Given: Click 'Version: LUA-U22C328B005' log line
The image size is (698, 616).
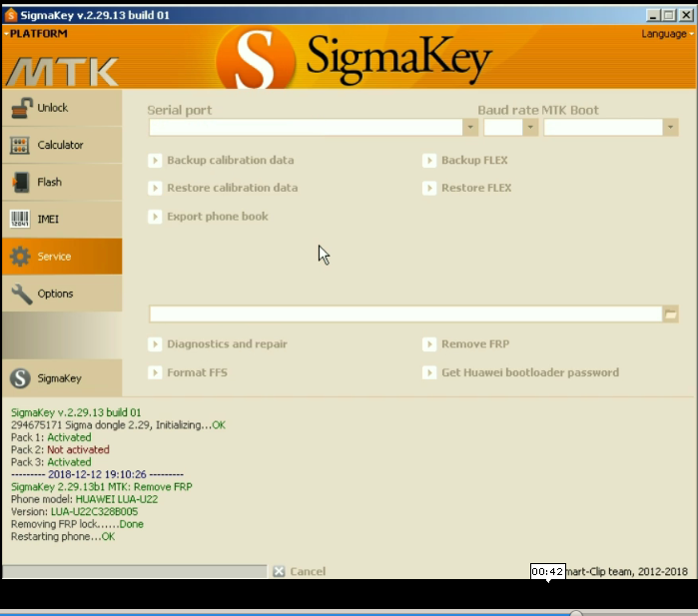Looking at the screenshot, I should pos(74,512).
